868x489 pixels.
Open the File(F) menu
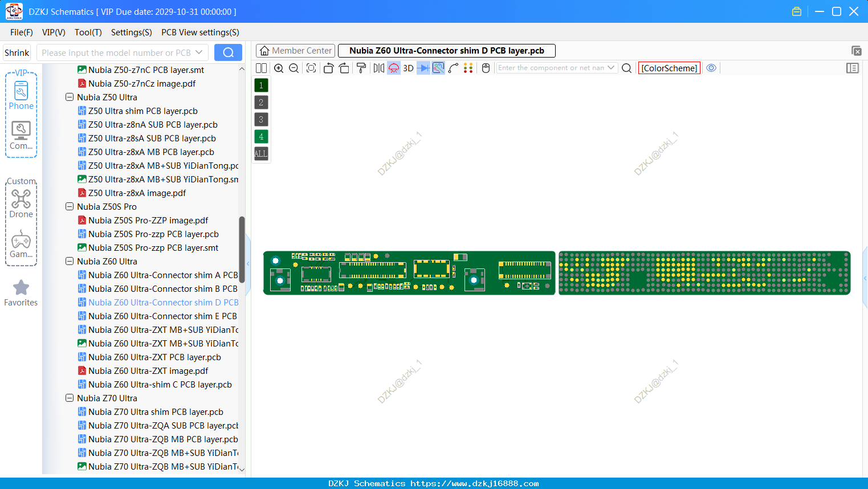(22, 32)
